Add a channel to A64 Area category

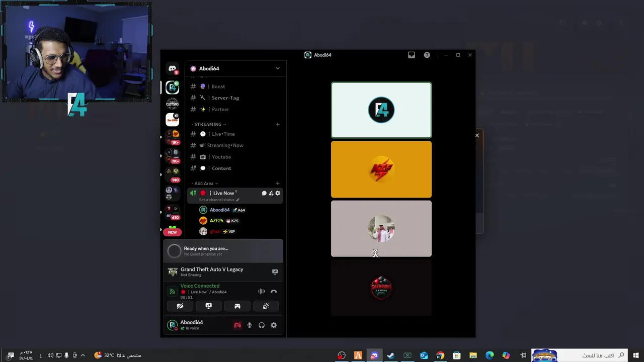(x=277, y=184)
